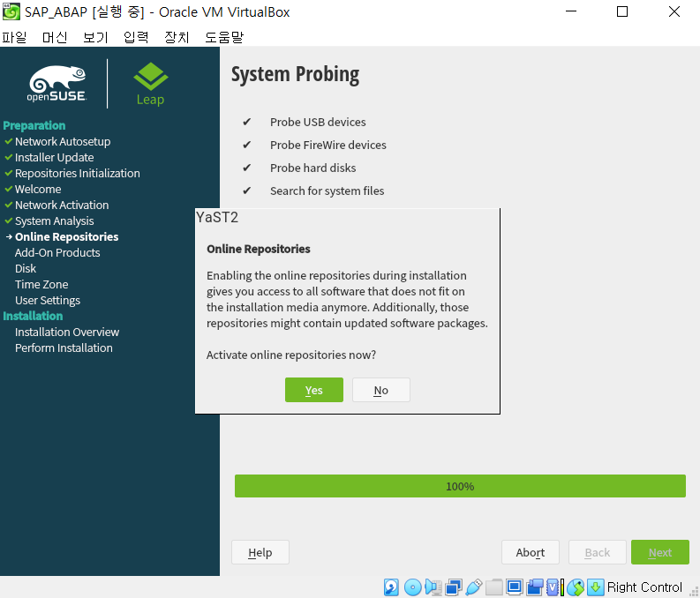Click the recording status icon
This screenshot has height=598, width=700.
[534, 587]
